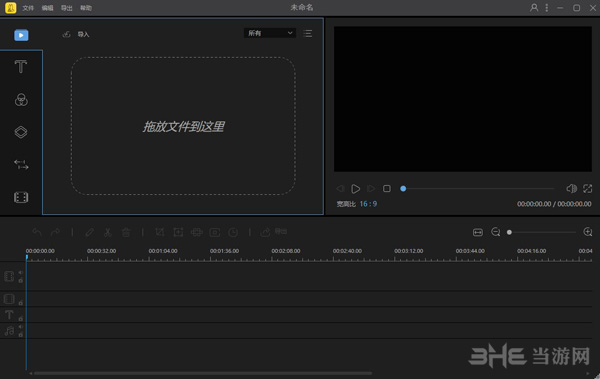Select the Zoom frame tool
Viewport: 600px width, 379px height.
pos(178,232)
